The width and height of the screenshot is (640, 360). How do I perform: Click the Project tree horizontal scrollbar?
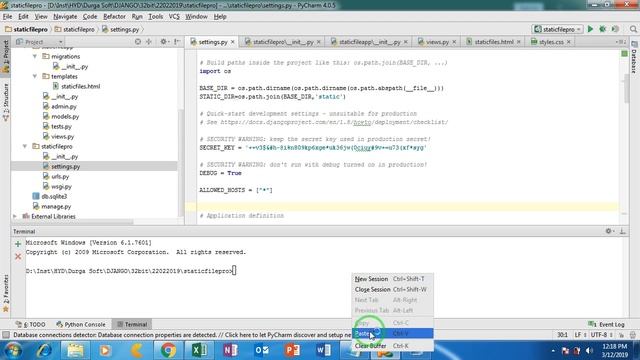pos(73,222)
